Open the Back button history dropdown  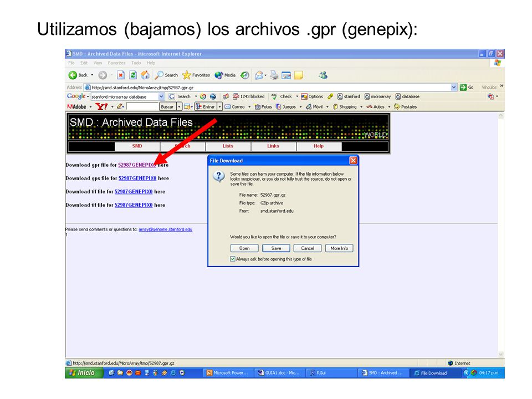pos(92,75)
